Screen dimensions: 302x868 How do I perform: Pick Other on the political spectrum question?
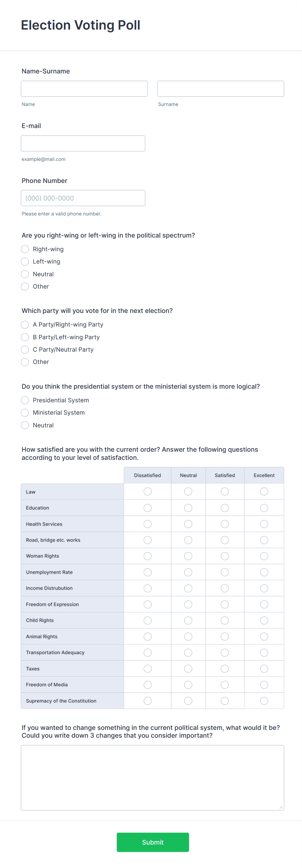coord(25,286)
